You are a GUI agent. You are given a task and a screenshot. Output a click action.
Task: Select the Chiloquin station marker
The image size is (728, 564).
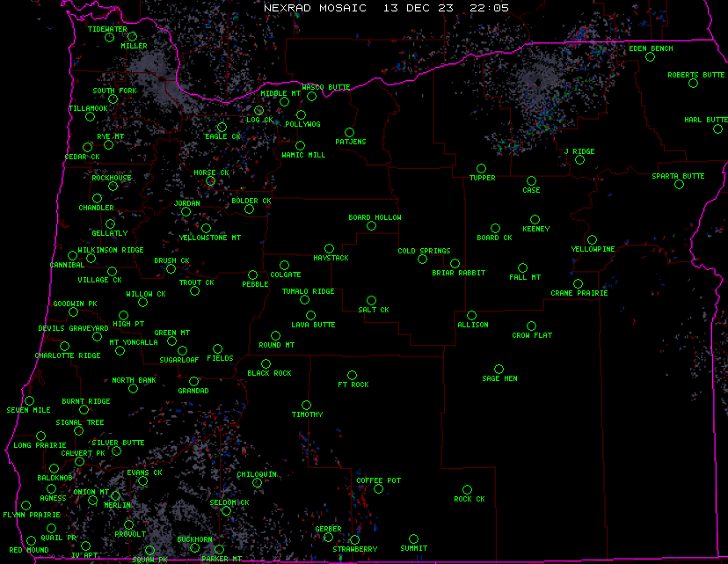[x=257, y=483]
